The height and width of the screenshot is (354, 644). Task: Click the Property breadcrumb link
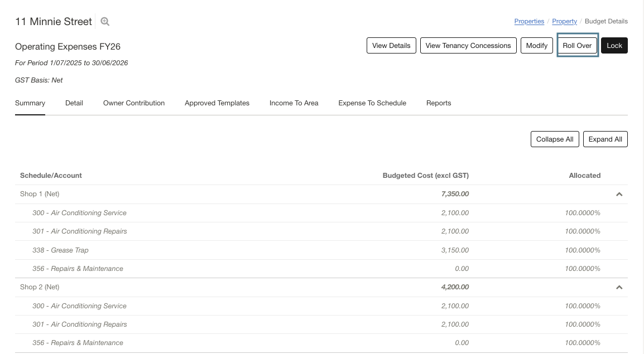pyautogui.click(x=564, y=21)
